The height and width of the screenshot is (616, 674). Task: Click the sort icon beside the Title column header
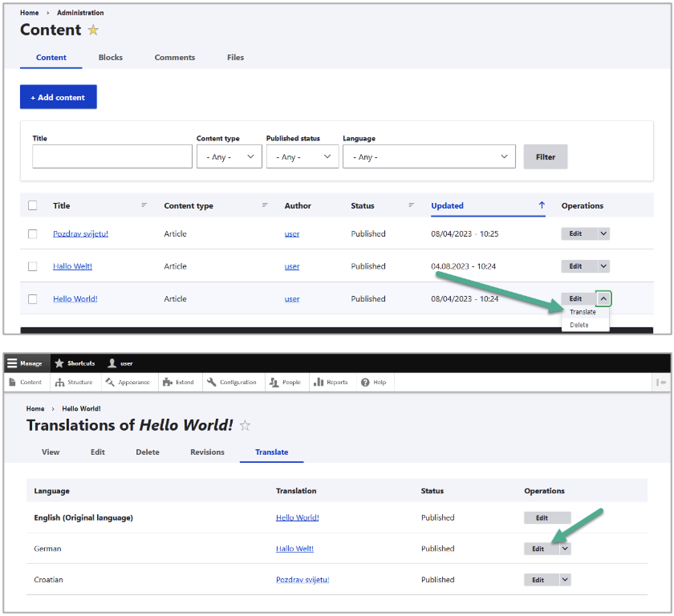pyautogui.click(x=144, y=205)
